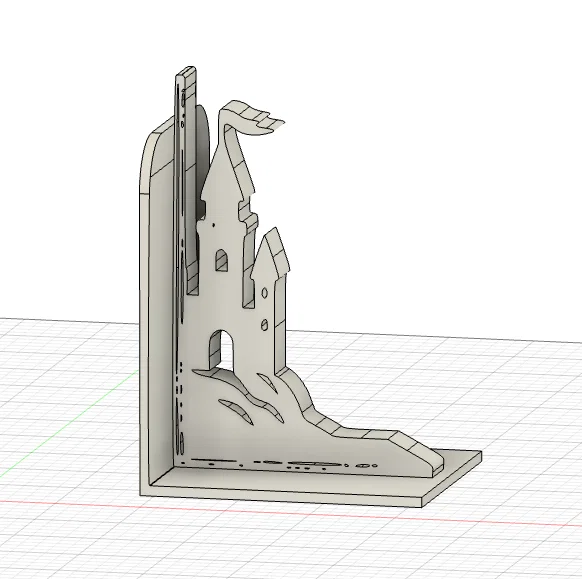Select the upper oval window on the small tower
Screen dimensions: 582x579
pyautogui.click(x=264, y=293)
